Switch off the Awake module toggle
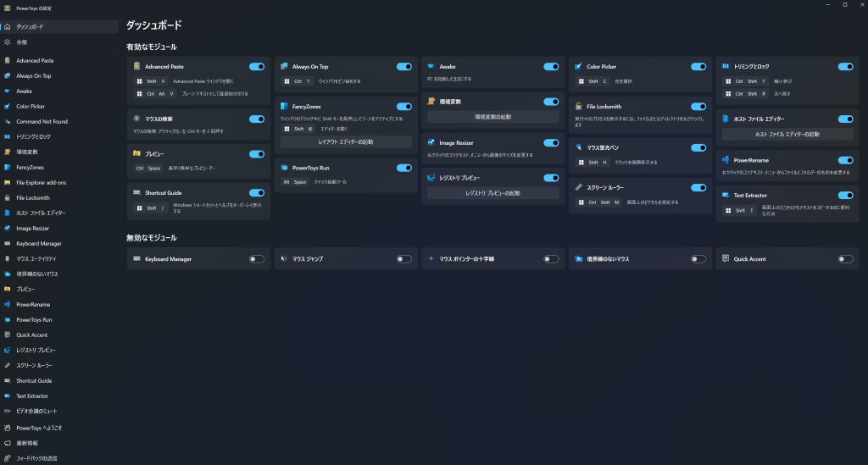868x465 pixels. point(551,66)
